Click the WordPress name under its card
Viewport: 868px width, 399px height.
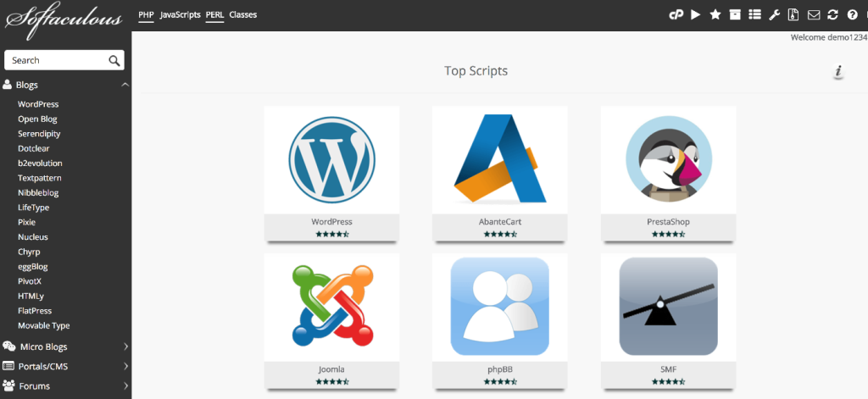(x=331, y=221)
